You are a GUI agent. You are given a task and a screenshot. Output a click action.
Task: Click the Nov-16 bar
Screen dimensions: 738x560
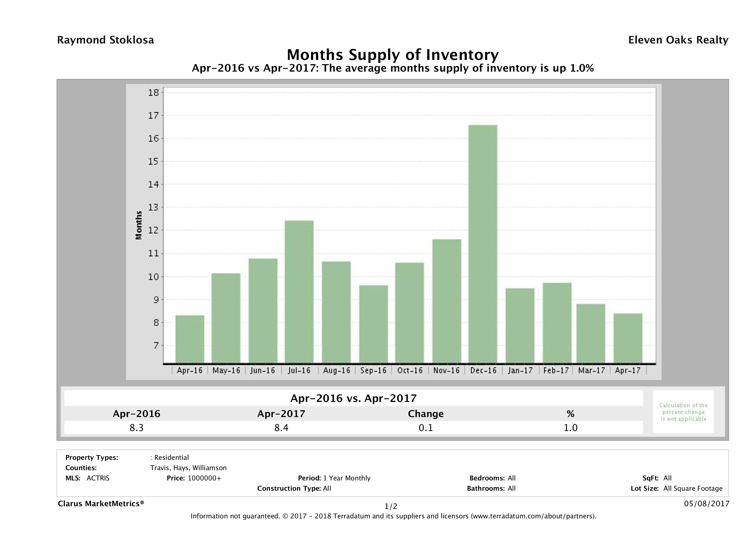(x=446, y=301)
